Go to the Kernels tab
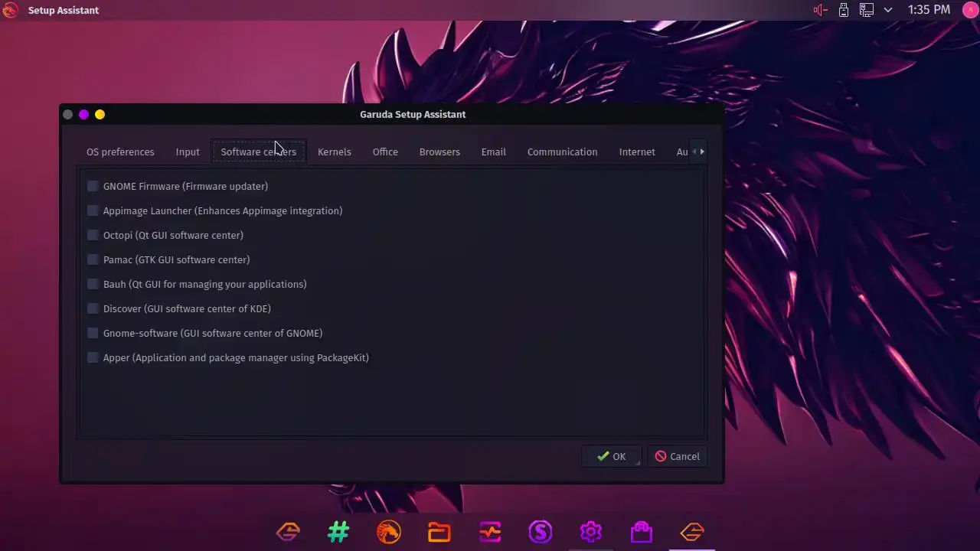 (335, 152)
